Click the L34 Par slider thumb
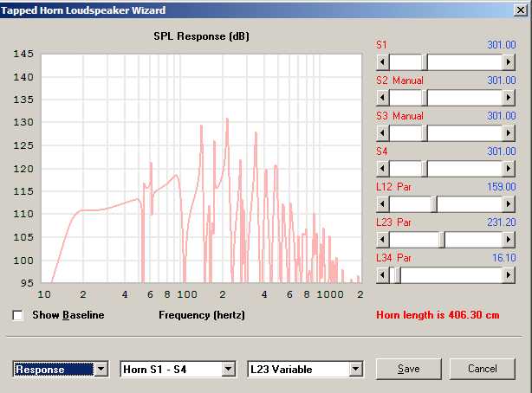The image size is (532, 393). [398, 275]
